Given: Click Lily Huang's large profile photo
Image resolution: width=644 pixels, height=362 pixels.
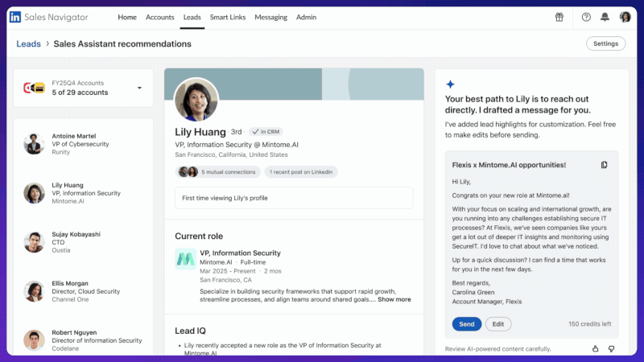Looking at the screenshot, I should 196,100.
